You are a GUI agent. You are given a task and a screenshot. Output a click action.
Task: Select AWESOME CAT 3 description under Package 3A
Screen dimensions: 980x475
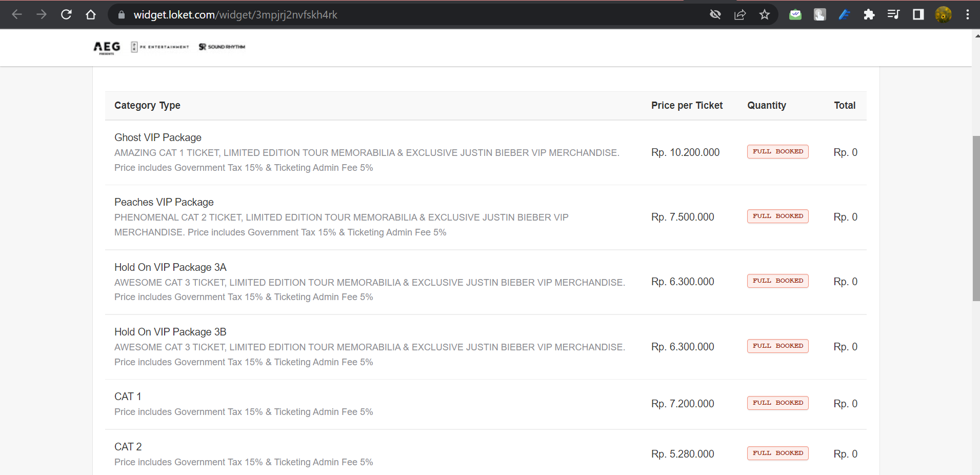[370, 290]
